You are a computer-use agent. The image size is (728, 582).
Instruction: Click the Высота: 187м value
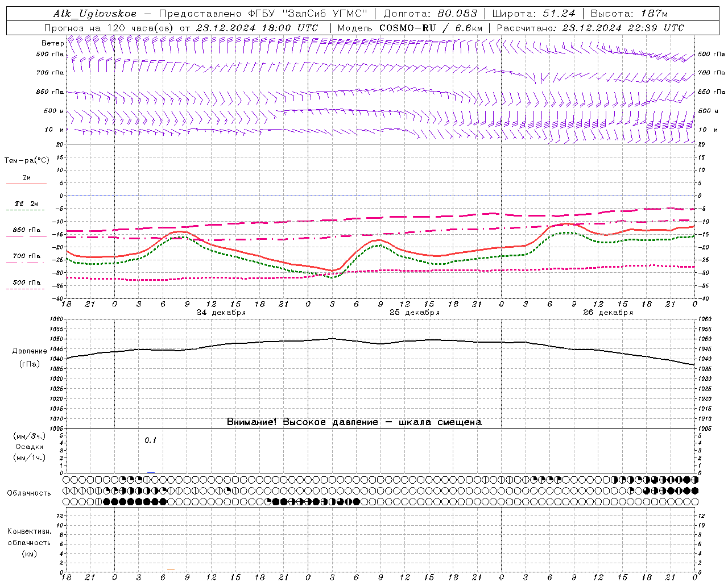point(629,14)
